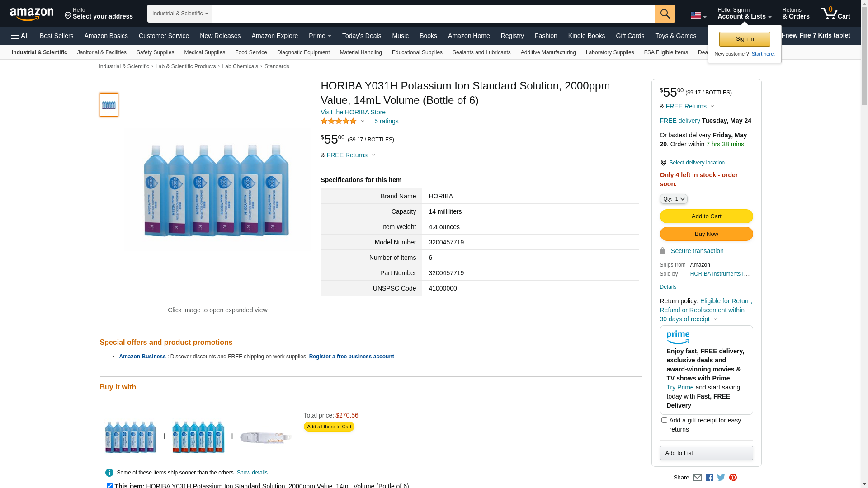Click the product thumbnail image

click(109, 105)
